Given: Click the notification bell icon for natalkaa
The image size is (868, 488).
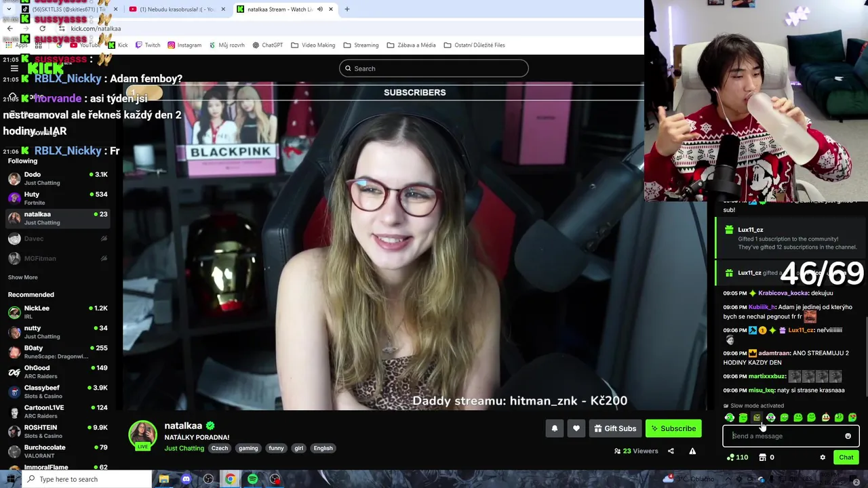Looking at the screenshot, I should [x=554, y=428].
